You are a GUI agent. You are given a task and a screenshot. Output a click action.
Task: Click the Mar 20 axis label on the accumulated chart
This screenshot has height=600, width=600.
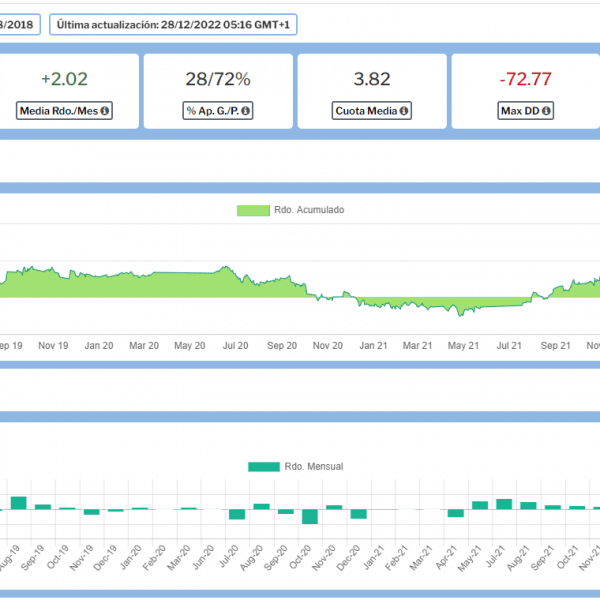pos(144,346)
